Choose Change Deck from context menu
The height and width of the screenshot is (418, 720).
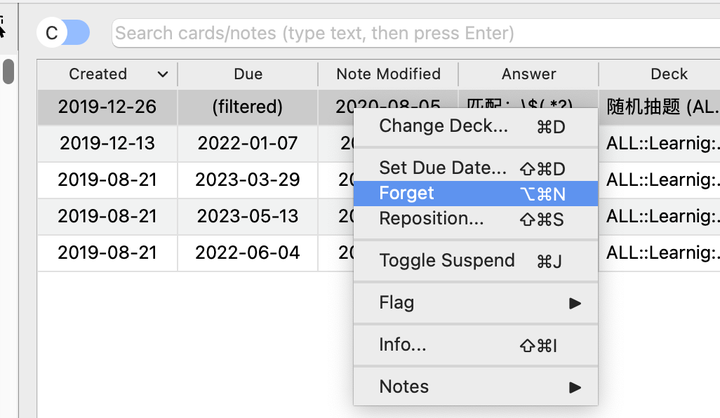coord(443,126)
